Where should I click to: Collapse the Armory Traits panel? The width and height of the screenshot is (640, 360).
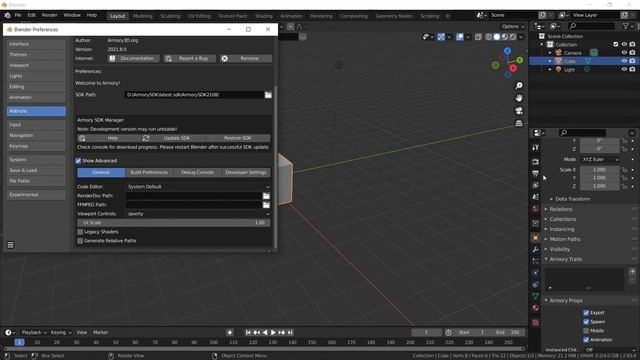pyautogui.click(x=565, y=259)
